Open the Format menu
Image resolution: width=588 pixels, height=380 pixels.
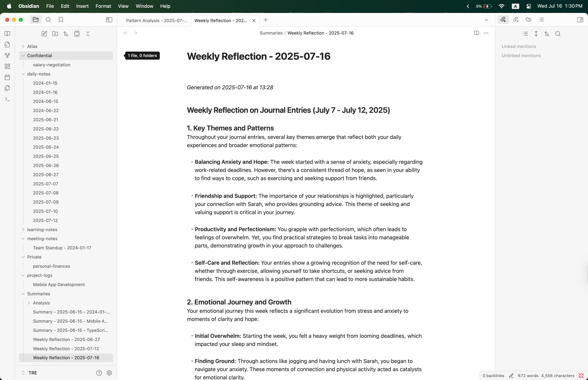pyautogui.click(x=103, y=6)
